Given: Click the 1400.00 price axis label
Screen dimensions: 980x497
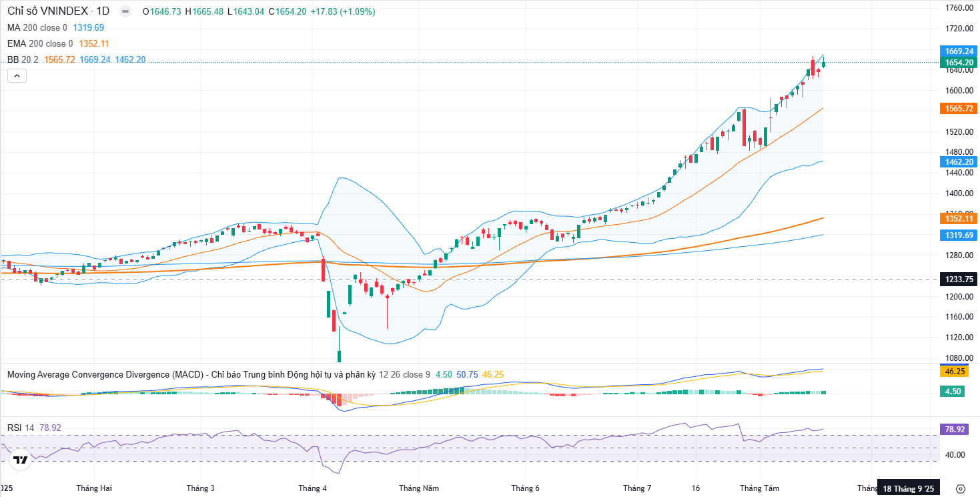Looking at the screenshot, I should [959, 193].
